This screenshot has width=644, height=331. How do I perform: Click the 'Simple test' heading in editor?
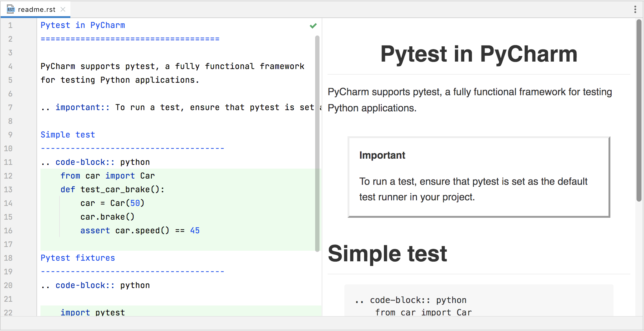pos(68,135)
